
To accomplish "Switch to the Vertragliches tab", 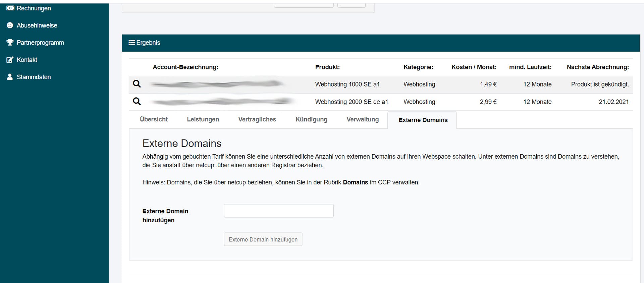I will coord(257,119).
